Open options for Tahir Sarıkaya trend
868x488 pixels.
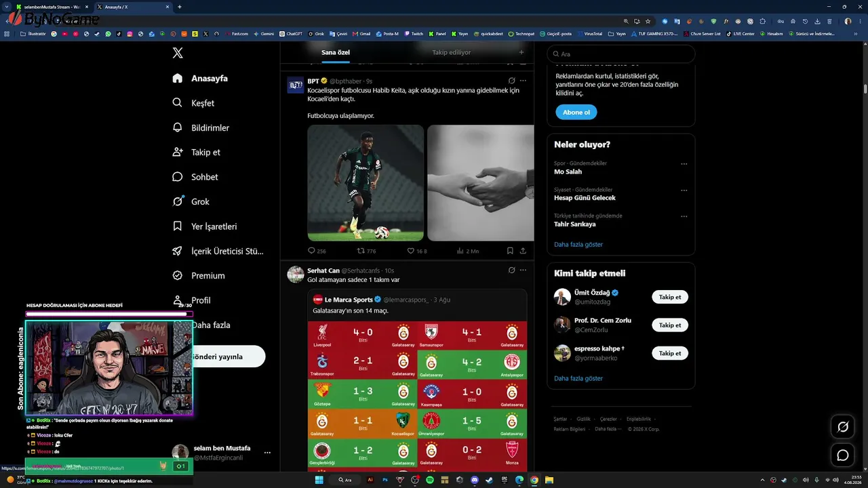[x=684, y=216]
